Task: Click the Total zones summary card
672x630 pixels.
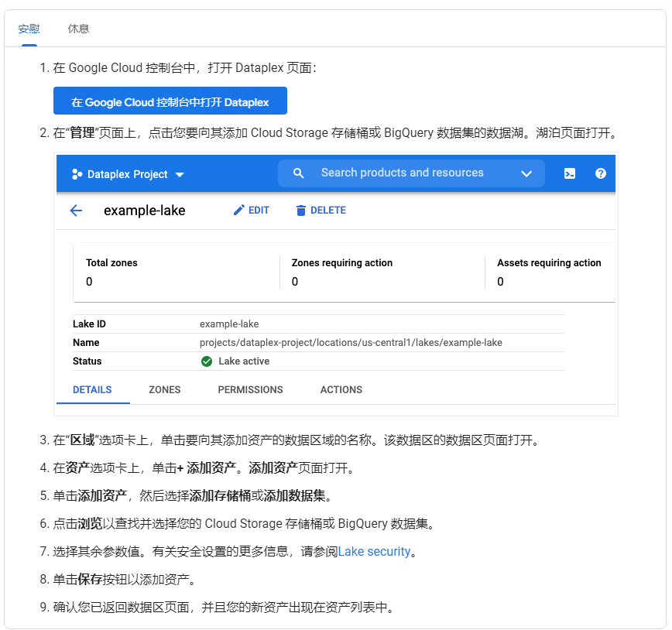Action: 176,272
